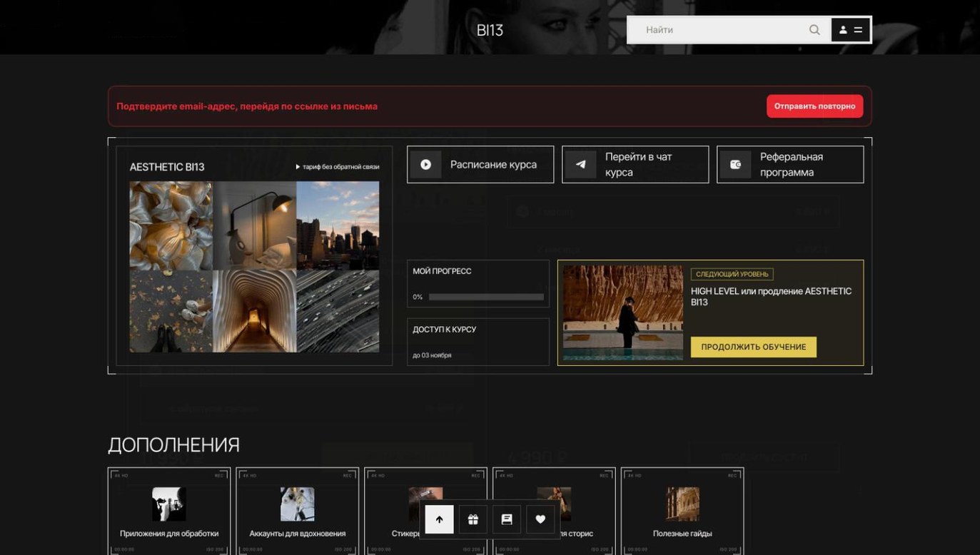The image size is (980, 555).
Task: Open the Полезные гайды card
Action: (x=682, y=511)
